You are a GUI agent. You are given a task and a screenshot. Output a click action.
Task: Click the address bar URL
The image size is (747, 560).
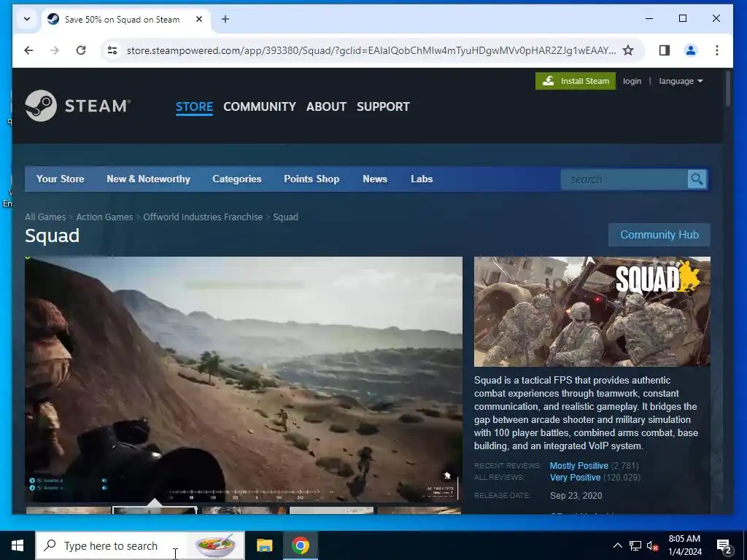tap(371, 50)
